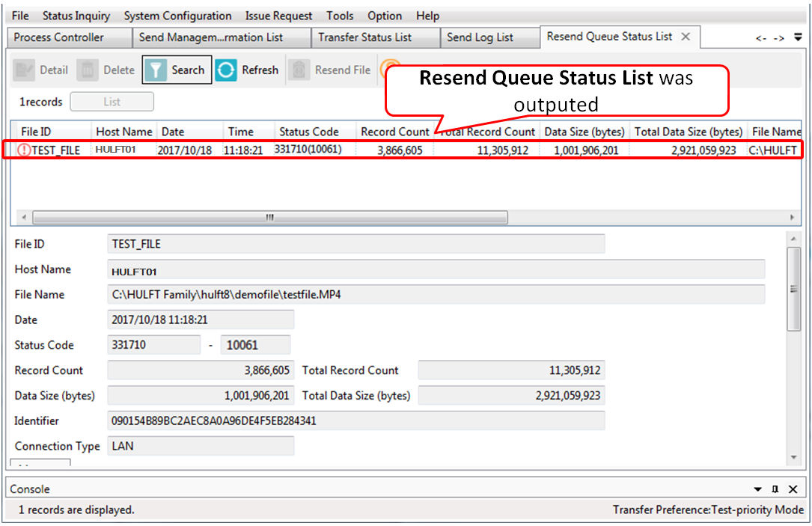This screenshot has width=812, height=526.
Task: Open the System Configuration menu
Action: point(177,16)
